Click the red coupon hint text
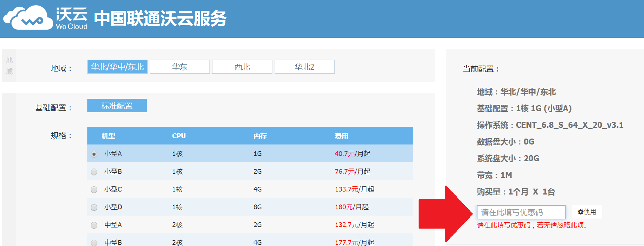Image resolution: width=644 pixels, height=246 pixels. coord(532,225)
